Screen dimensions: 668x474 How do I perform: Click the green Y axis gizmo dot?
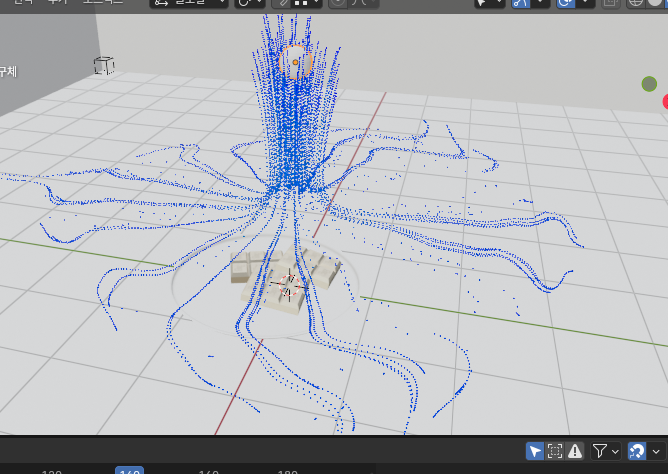point(649,84)
